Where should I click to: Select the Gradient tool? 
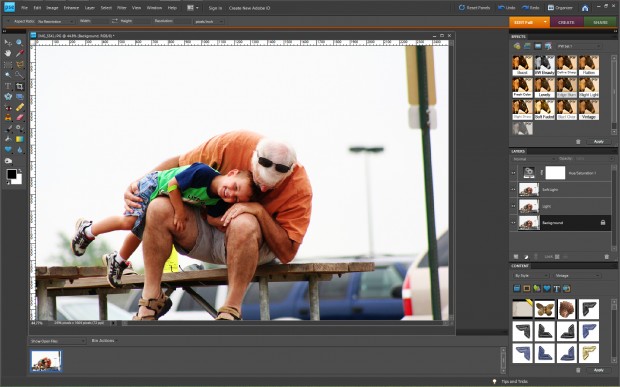point(19,139)
